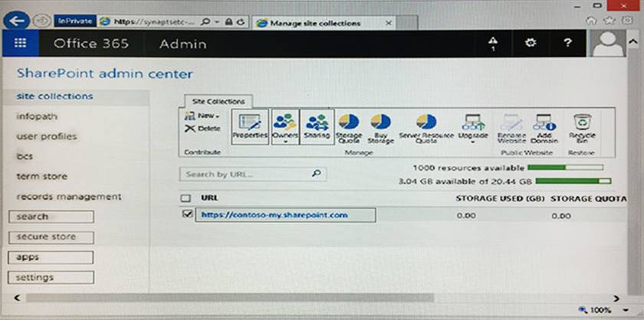This screenshot has width=644, height=320.
Task: Open the https://contoso-my.sharepoint.com link
Action: click(x=274, y=215)
